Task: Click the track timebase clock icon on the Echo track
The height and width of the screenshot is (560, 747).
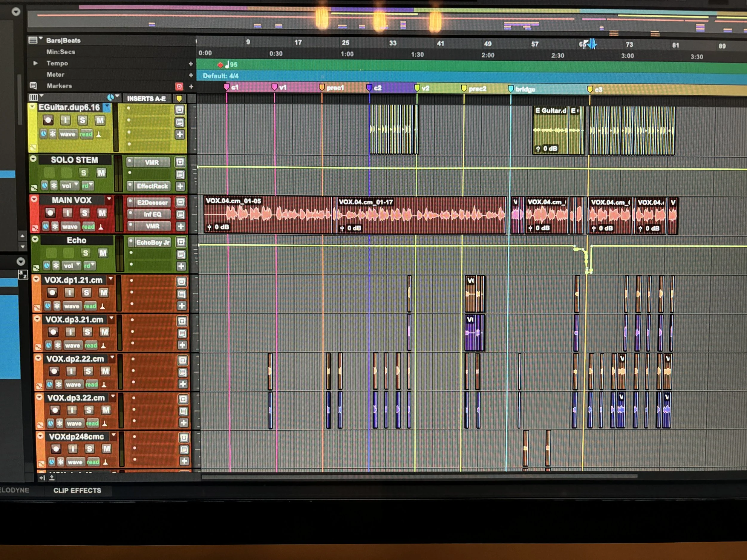Action: pyautogui.click(x=47, y=266)
